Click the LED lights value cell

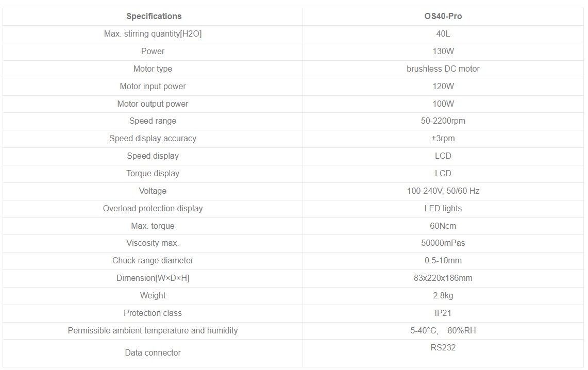[443, 208]
